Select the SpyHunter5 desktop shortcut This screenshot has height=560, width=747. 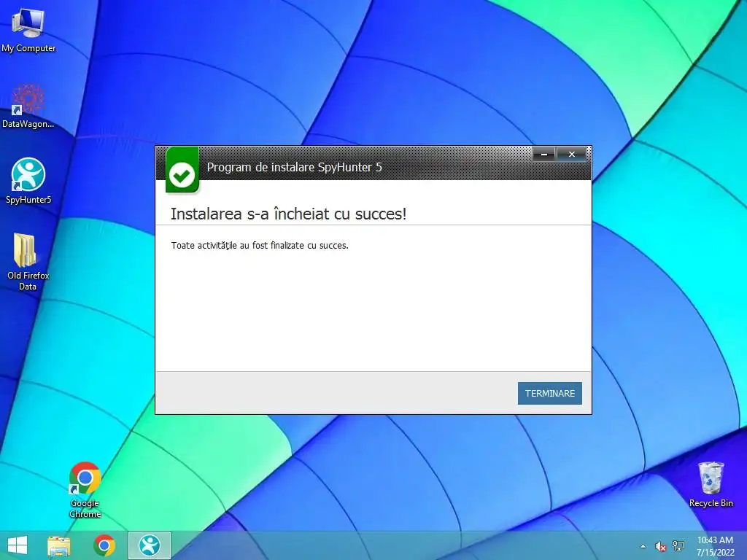[x=28, y=181]
